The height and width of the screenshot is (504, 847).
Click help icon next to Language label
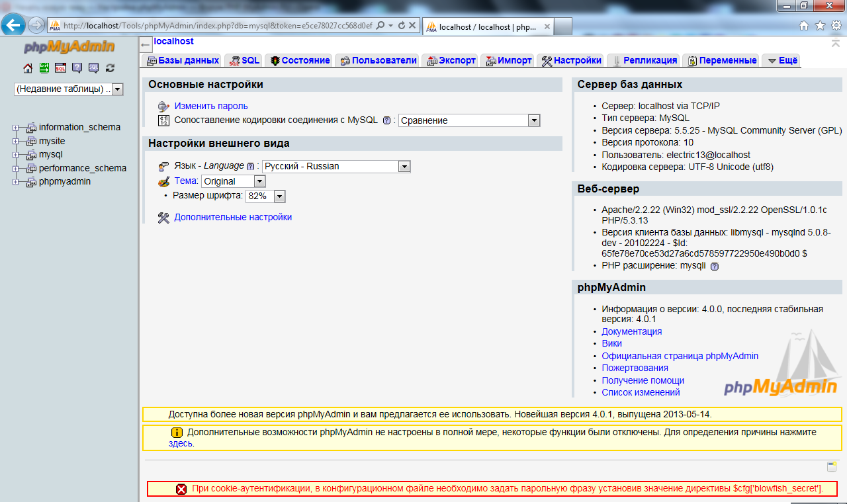click(x=250, y=167)
